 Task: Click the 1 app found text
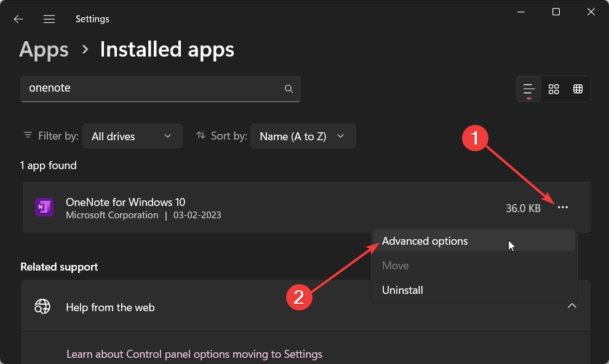pos(48,165)
